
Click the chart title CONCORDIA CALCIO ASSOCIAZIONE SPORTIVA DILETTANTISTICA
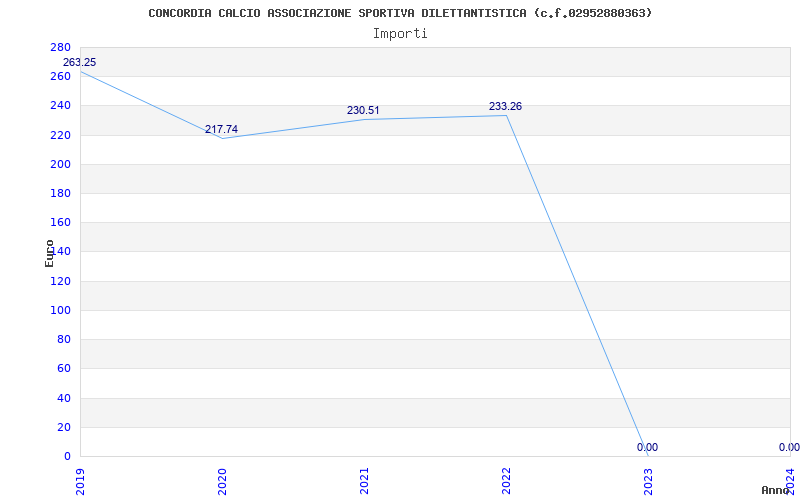(x=400, y=13)
